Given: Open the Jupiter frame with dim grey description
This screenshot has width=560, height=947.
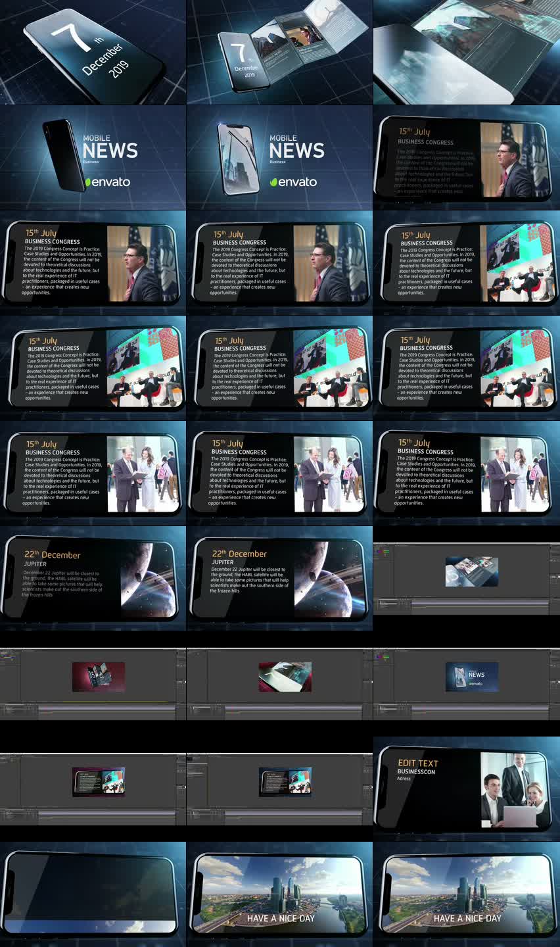Looking at the screenshot, I should click(x=93, y=579).
